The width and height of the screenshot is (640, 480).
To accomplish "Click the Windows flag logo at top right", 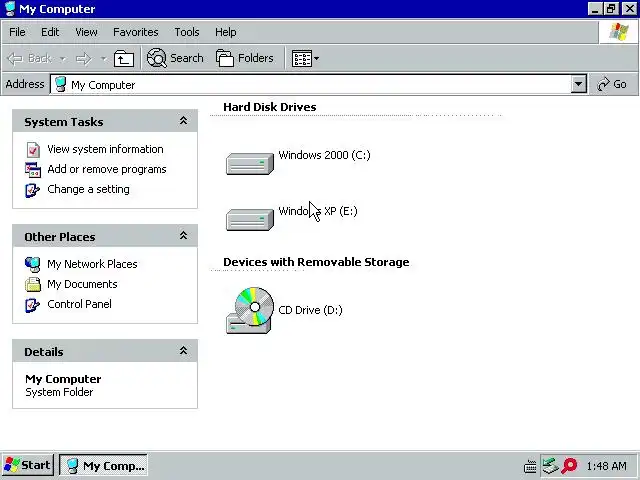I will coord(619,32).
